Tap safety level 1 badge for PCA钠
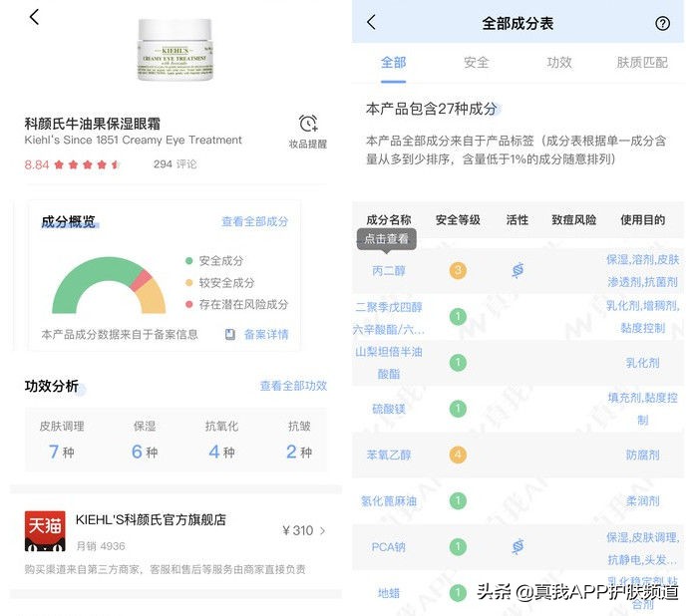The image size is (694, 616). pyautogui.click(x=458, y=546)
